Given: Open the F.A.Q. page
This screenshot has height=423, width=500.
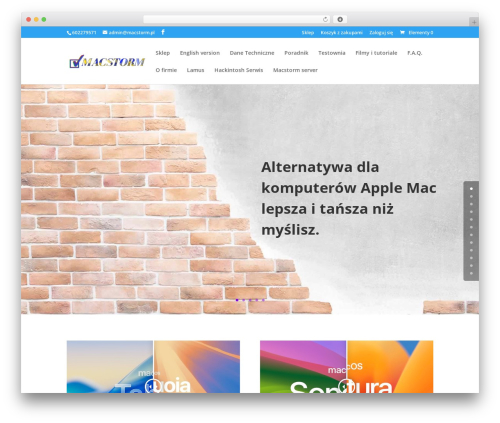Looking at the screenshot, I should (415, 53).
